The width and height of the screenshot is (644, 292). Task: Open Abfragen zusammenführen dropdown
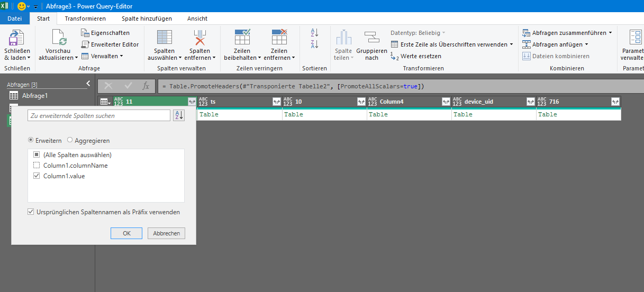point(567,33)
